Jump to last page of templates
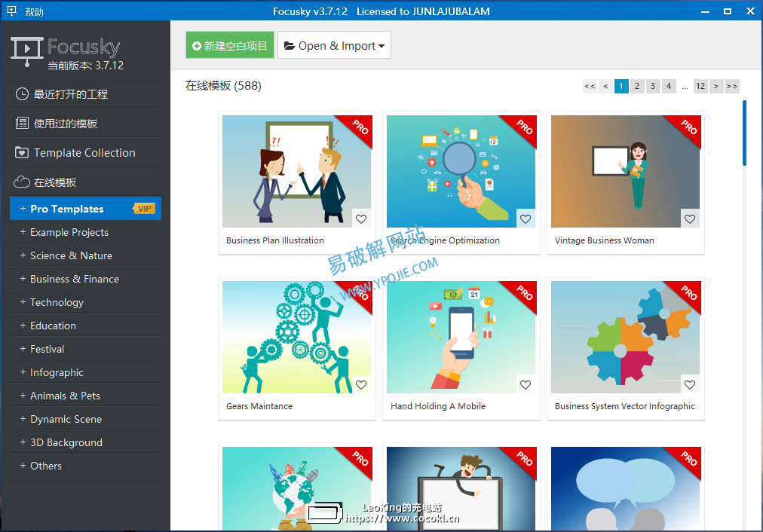Image resolution: width=763 pixels, height=532 pixels. [732, 86]
